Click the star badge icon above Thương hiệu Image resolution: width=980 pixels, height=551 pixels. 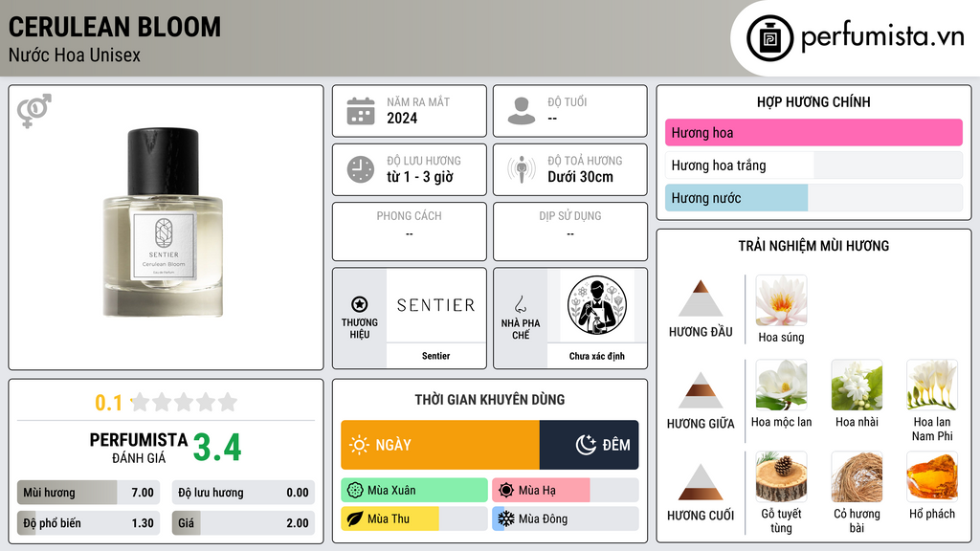click(360, 304)
